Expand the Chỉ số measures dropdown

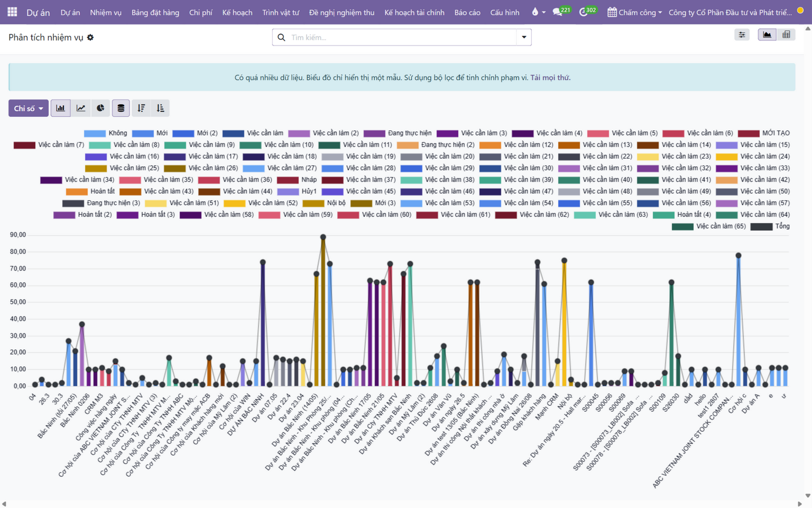point(29,108)
